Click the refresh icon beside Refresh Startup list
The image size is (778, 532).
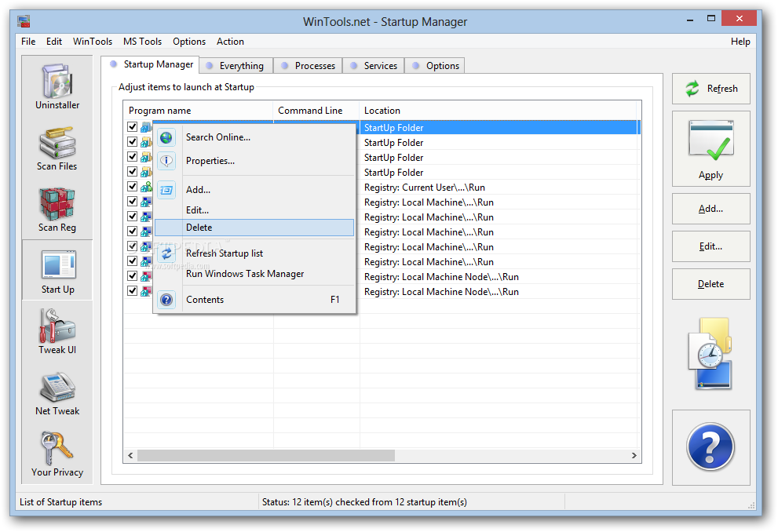click(x=166, y=253)
